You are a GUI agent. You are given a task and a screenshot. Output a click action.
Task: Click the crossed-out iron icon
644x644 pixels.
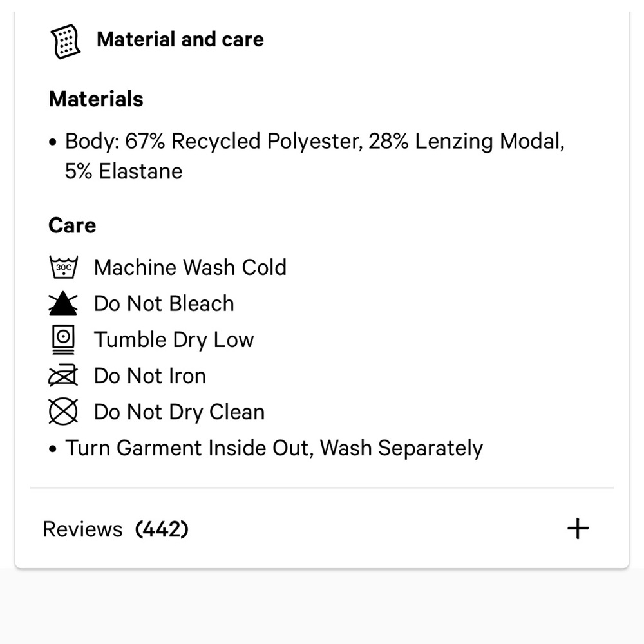tap(63, 375)
